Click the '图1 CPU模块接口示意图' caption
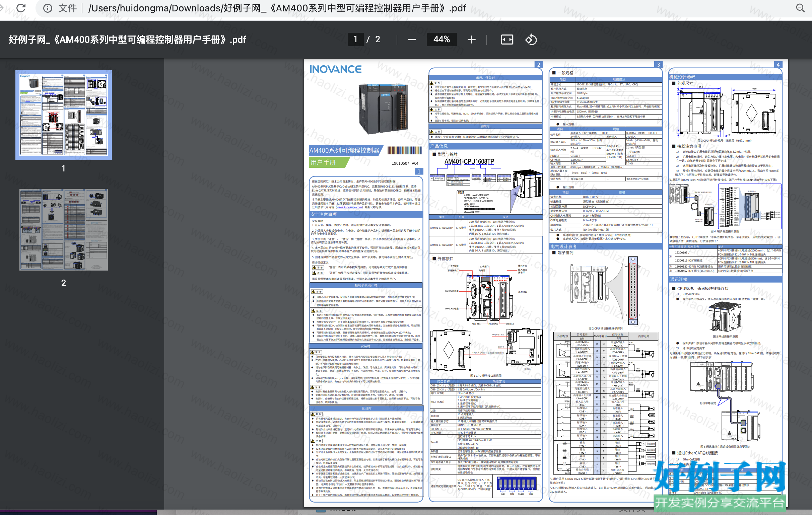Screen dimensions: 812x515 coord(486,375)
